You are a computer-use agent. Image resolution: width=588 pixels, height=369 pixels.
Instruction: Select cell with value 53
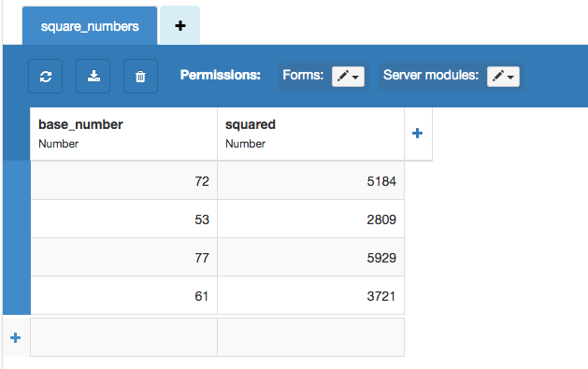[123, 220]
